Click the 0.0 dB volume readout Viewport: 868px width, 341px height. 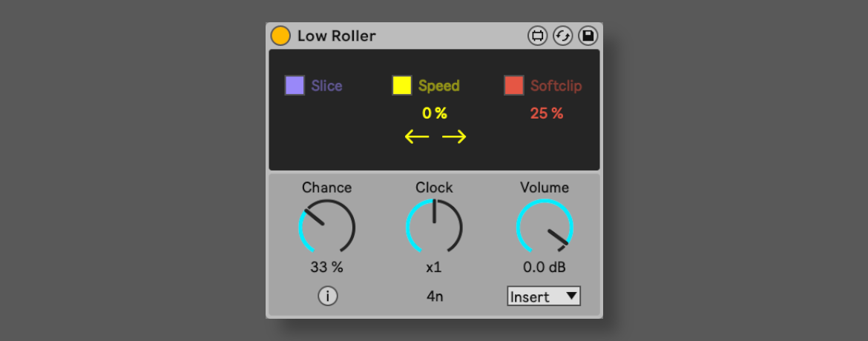click(544, 267)
